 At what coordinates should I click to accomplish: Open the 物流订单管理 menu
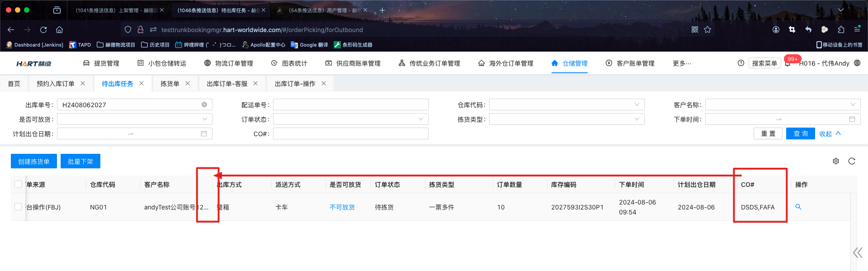point(229,63)
